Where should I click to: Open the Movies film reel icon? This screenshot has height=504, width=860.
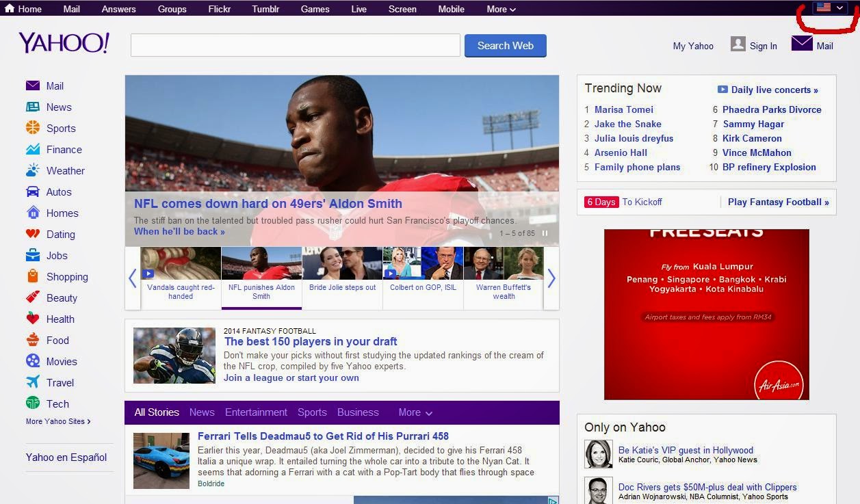pyautogui.click(x=33, y=360)
